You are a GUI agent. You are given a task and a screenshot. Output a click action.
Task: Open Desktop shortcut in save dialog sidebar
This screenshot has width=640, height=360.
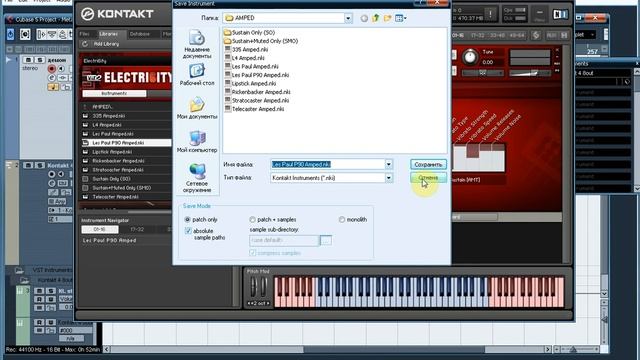point(197,75)
